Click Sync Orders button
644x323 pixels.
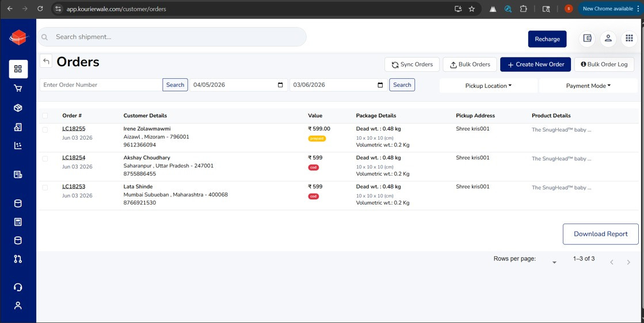click(x=412, y=64)
